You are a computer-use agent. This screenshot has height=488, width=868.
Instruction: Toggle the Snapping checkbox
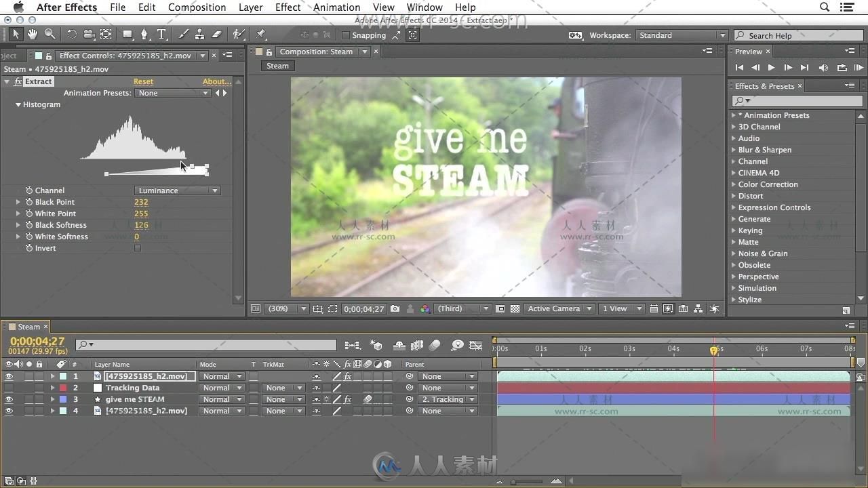(x=345, y=35)
